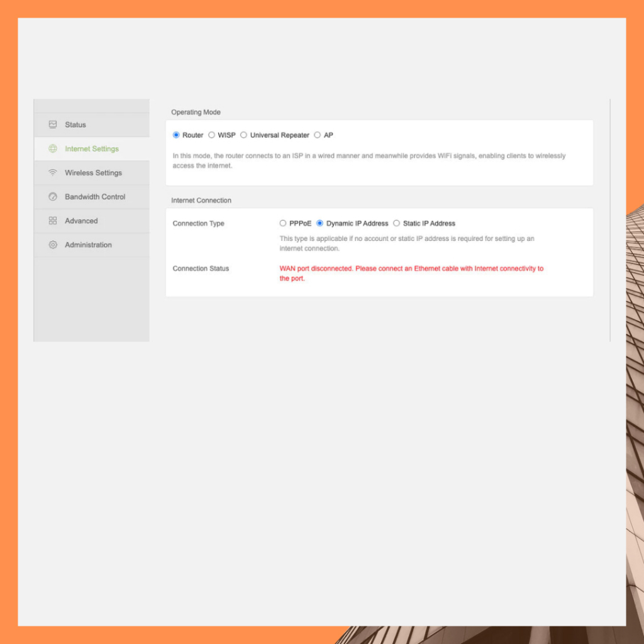Image resolution: width=644 pixels, height=644 pixels.
Task: Click the red WAN port disconnected message
Action: click(x=411, y=269)
